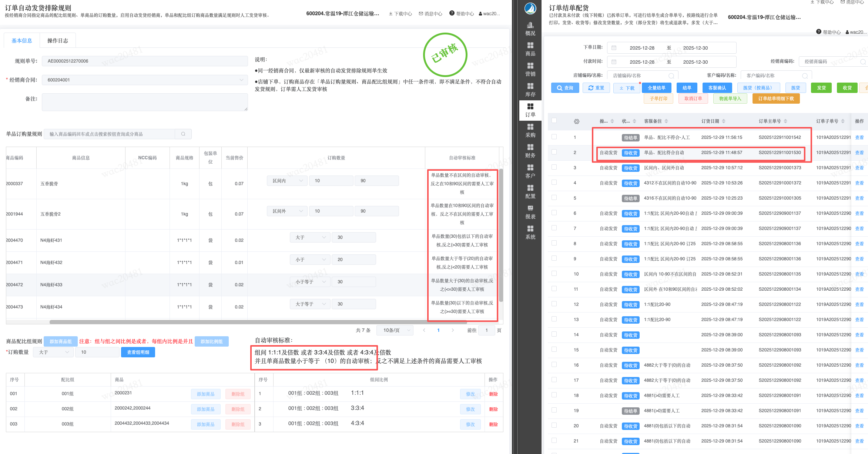
Task: Click the search icon in 单品订购量规则 field
Action: [x=183, y=134]
